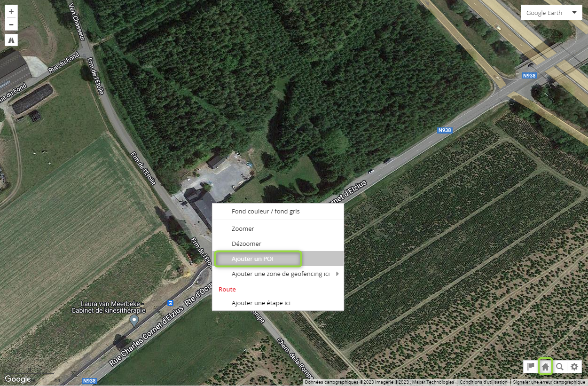Open the Google Earth map type dropdown
The width and height of the screenshot is (588, 386).
click(x=552, y=13)
